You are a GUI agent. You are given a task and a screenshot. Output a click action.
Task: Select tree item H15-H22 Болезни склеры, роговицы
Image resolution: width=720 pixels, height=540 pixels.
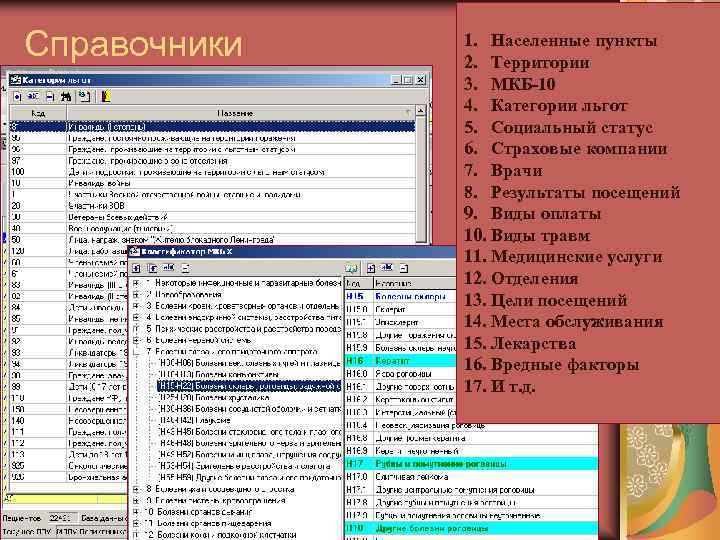tap(249, 386)
